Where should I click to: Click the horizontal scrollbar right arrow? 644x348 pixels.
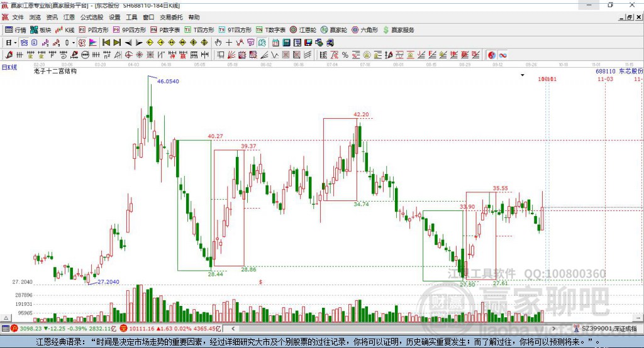coord(553,329)
